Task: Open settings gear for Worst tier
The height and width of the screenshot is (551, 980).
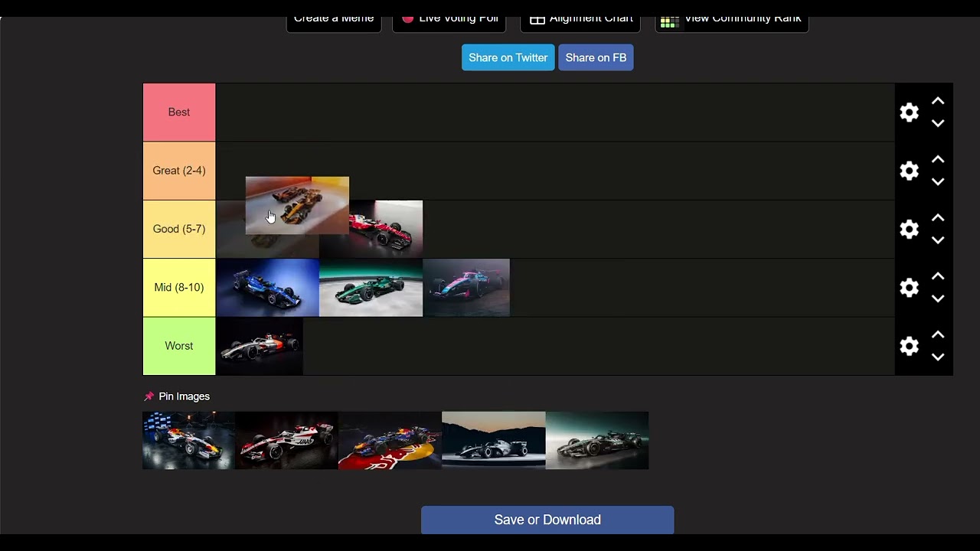Action: coord(909,346)
